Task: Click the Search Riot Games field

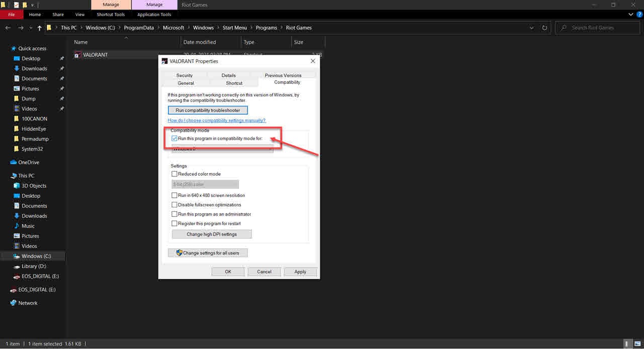Action: 598,28
